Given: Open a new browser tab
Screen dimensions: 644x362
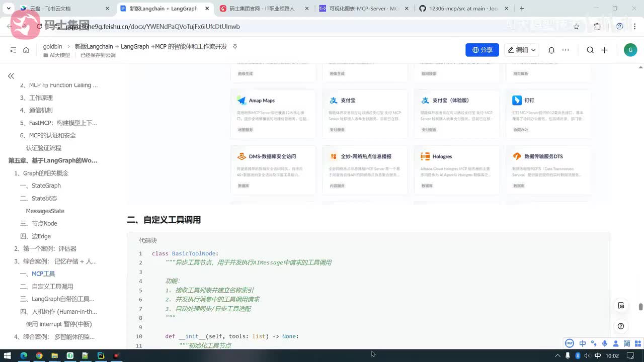Looking at the screenshot, I should (x=522, y=9).
